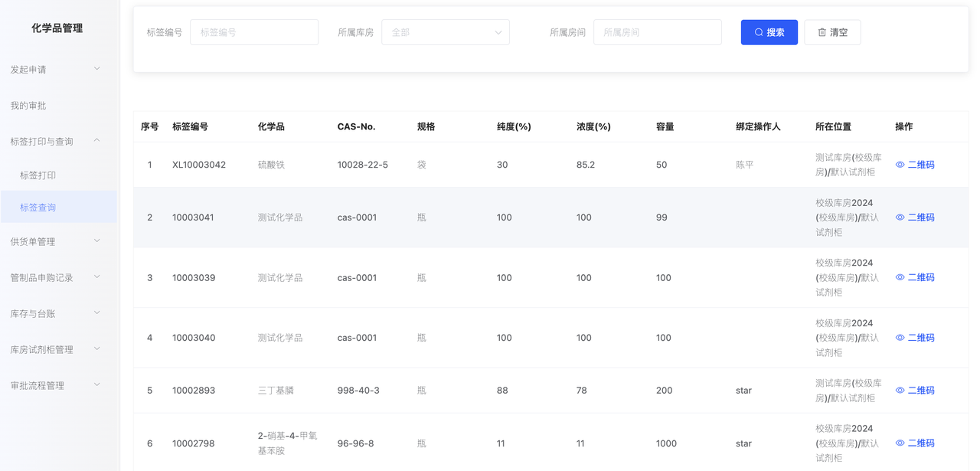The image size is (980, 471).
Task: Click the 标签编号 column header
Action: 191,126
